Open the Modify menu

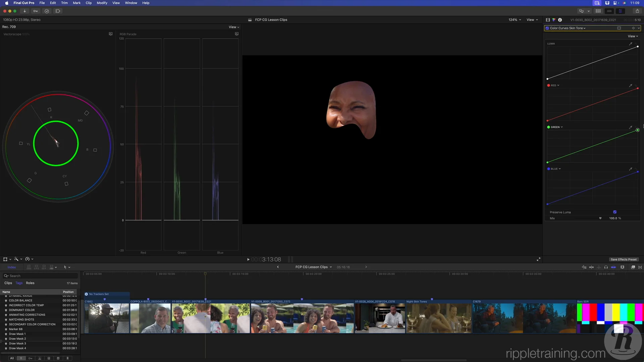[x=102, y=3]
